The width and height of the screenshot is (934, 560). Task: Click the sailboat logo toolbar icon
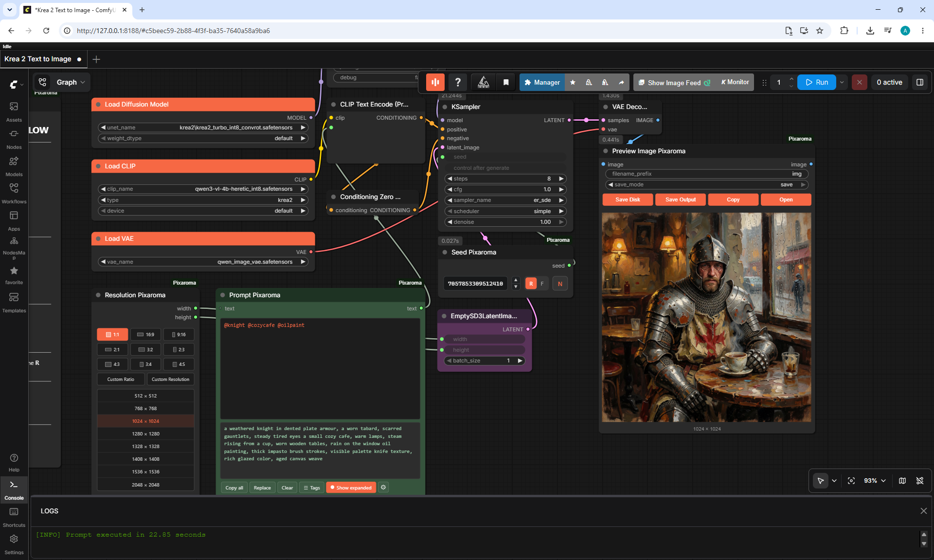point(483,82)
